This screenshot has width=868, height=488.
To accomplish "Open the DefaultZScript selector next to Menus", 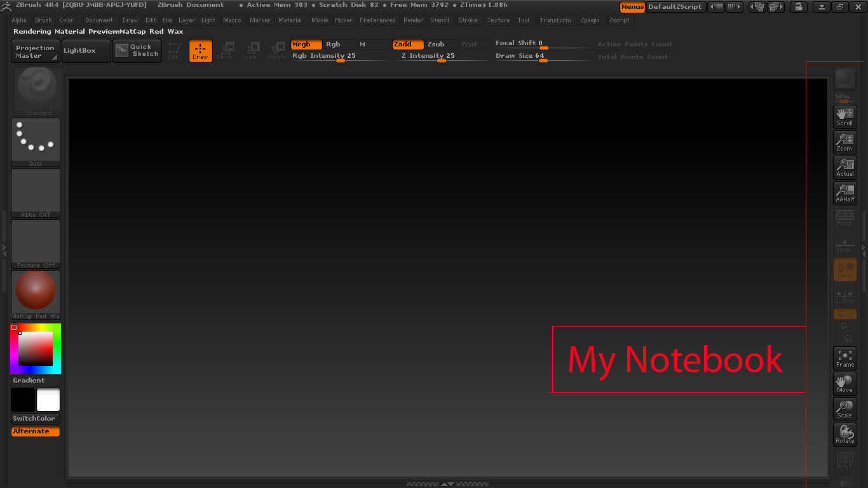I will tap(676, 7).
